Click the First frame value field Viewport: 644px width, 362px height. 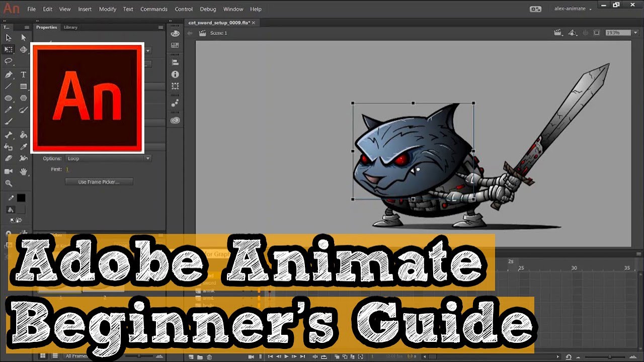[x=67, y=169]
